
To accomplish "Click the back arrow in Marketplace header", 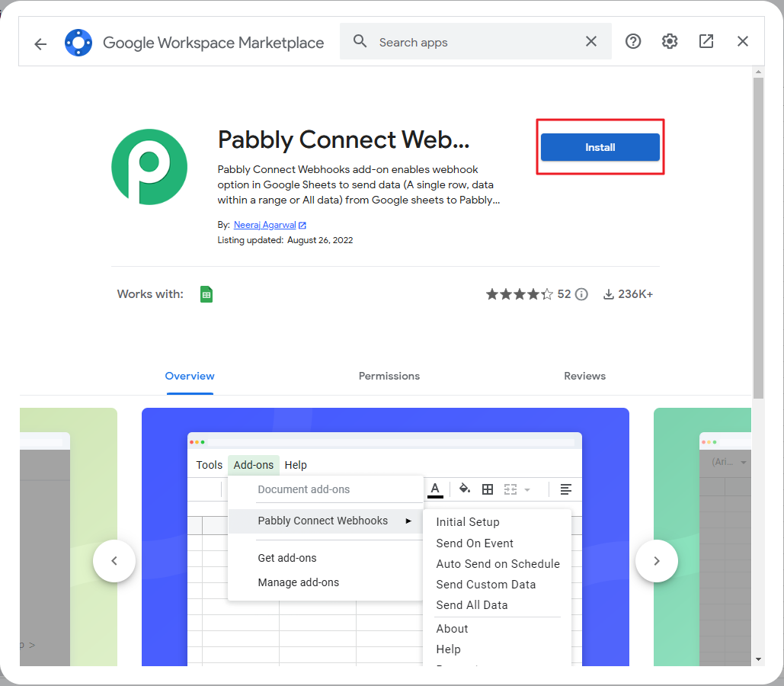I will (40, 43).
